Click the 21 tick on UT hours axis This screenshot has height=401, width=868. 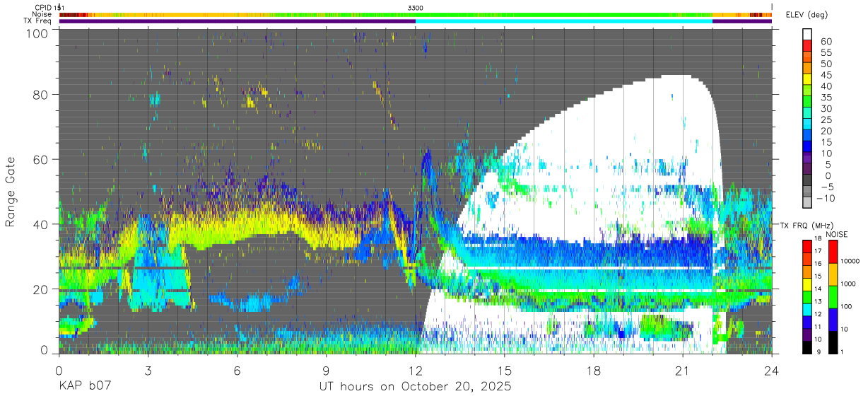[x=683, y=371]
